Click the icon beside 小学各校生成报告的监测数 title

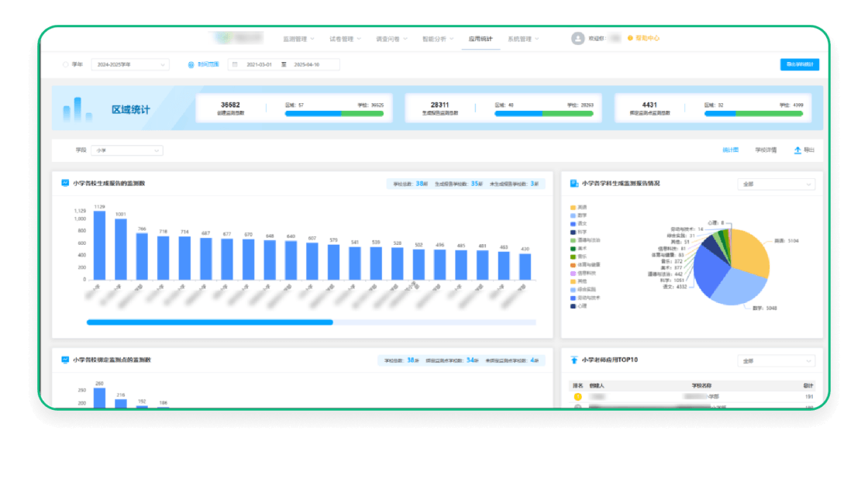coord(65,183)
